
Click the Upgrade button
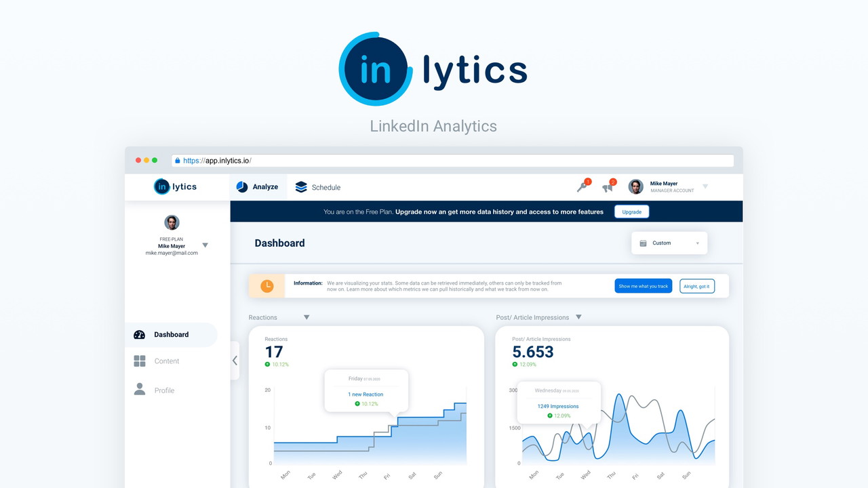pos(632,211)
